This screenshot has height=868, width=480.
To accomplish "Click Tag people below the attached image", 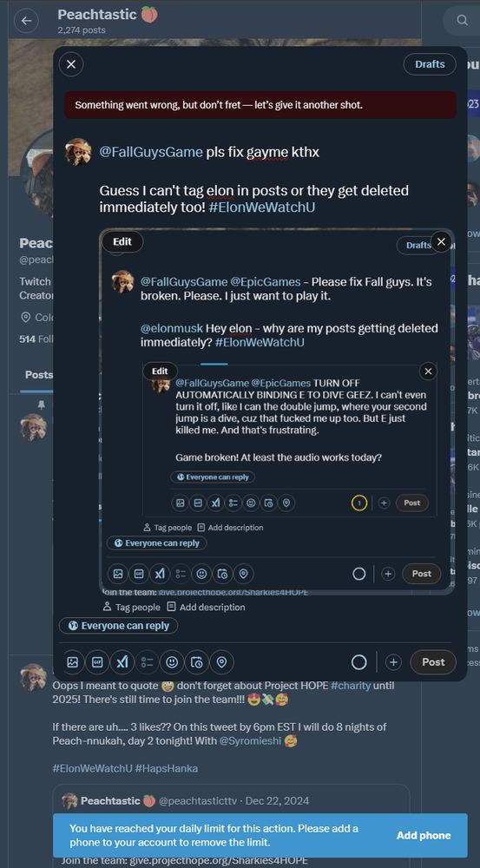I will [132, 608].
